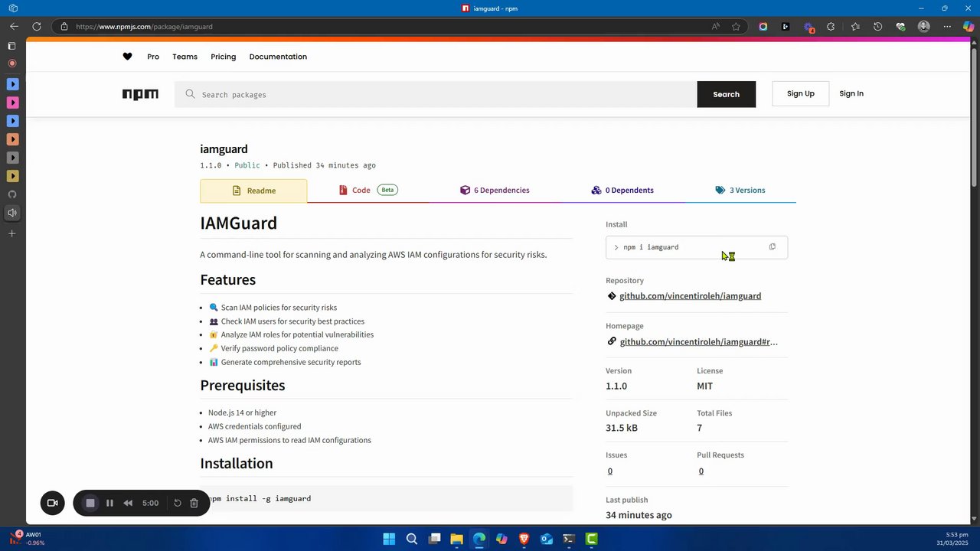Screen dimensions: 980x551
Task: Open the Pull Requests count link
Action: [x=701, y=471]
